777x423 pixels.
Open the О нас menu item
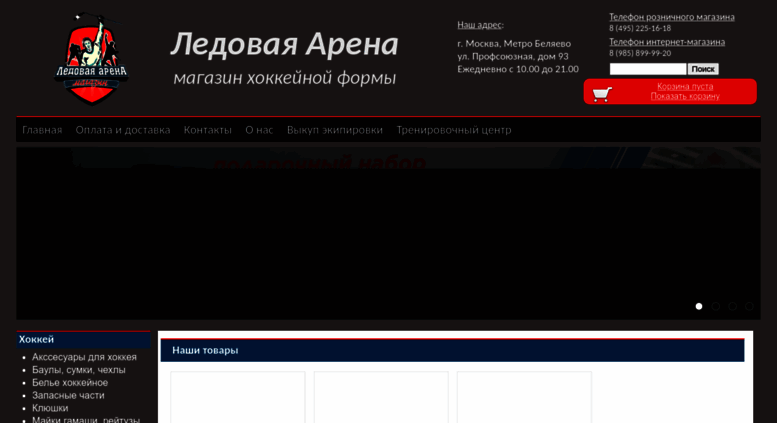259,130
